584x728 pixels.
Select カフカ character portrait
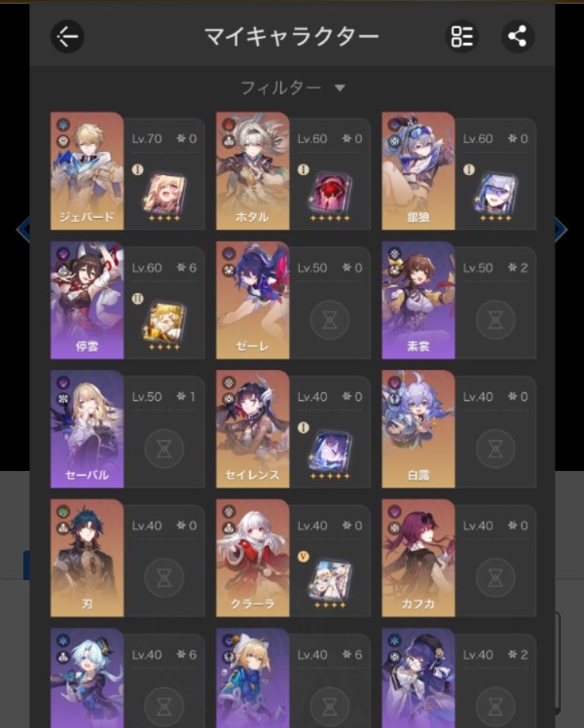coord(419,558)
